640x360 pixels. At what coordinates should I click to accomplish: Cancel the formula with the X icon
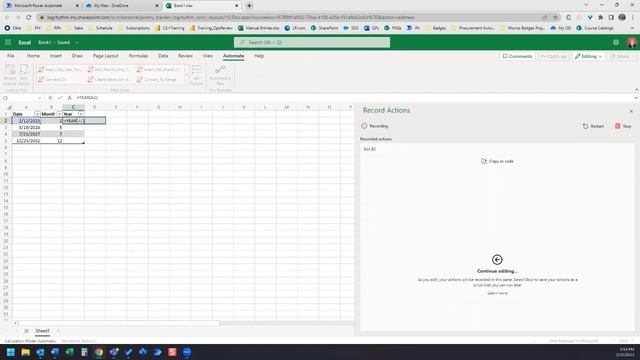coord(50,98)
